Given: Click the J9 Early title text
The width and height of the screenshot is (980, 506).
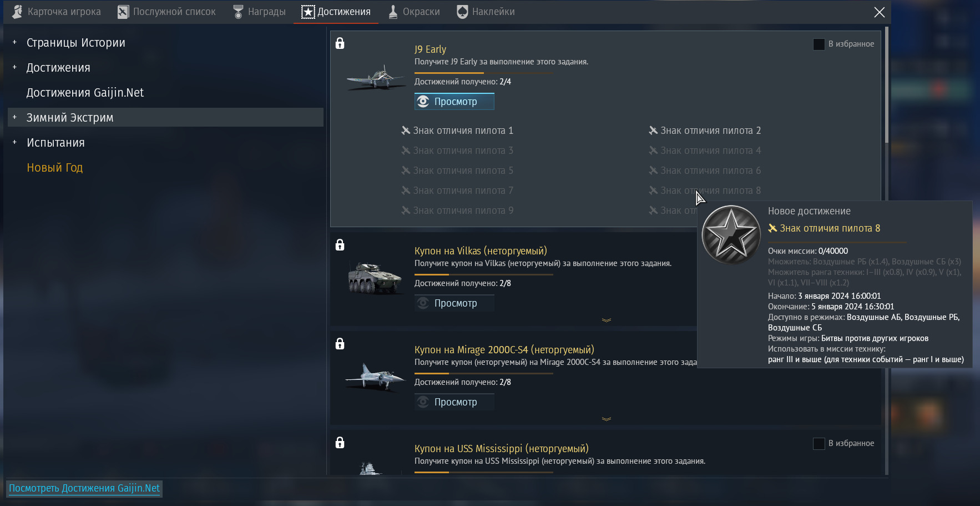Looking at the screenshot, I should [430, 49].
